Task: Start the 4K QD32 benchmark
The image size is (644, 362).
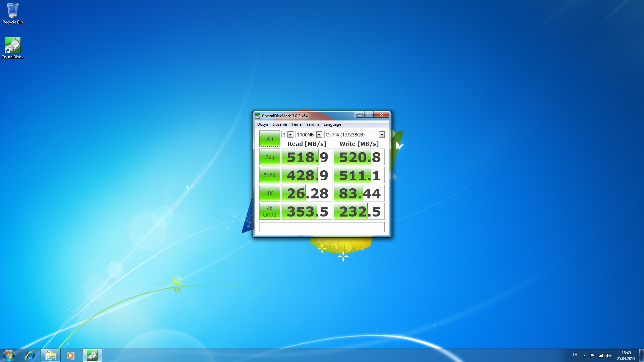Action: pos(269,211)
